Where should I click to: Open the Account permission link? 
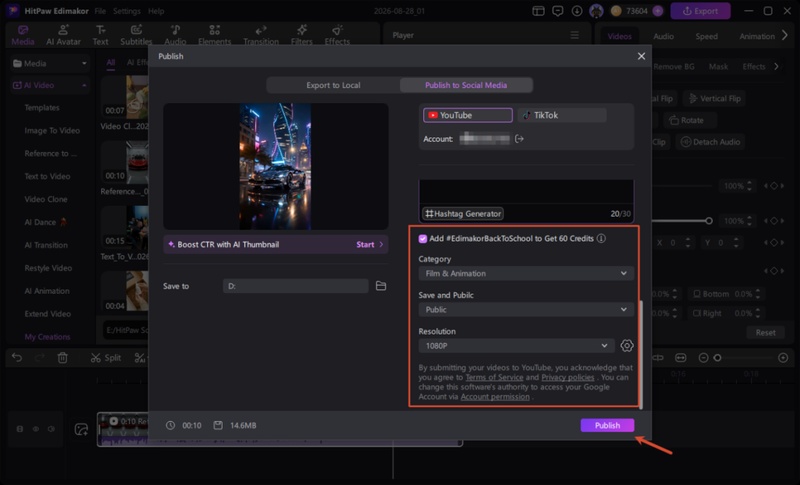[x=495, y=397]
